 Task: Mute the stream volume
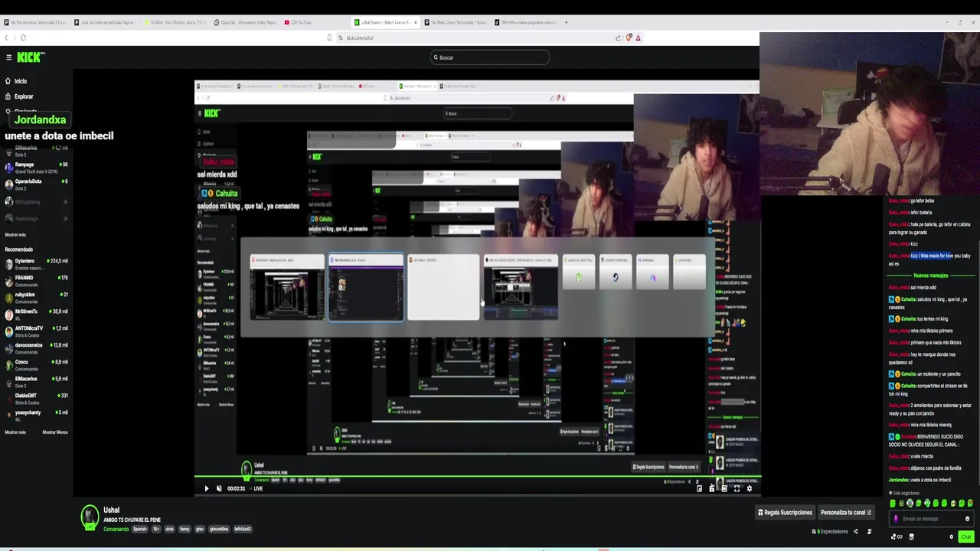pos(219,488)
